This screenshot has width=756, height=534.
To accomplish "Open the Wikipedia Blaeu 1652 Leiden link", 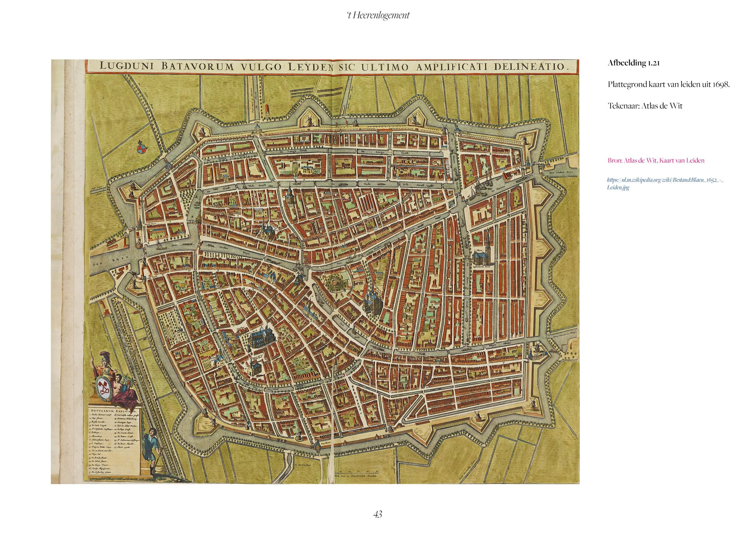I will pos(665,184).
